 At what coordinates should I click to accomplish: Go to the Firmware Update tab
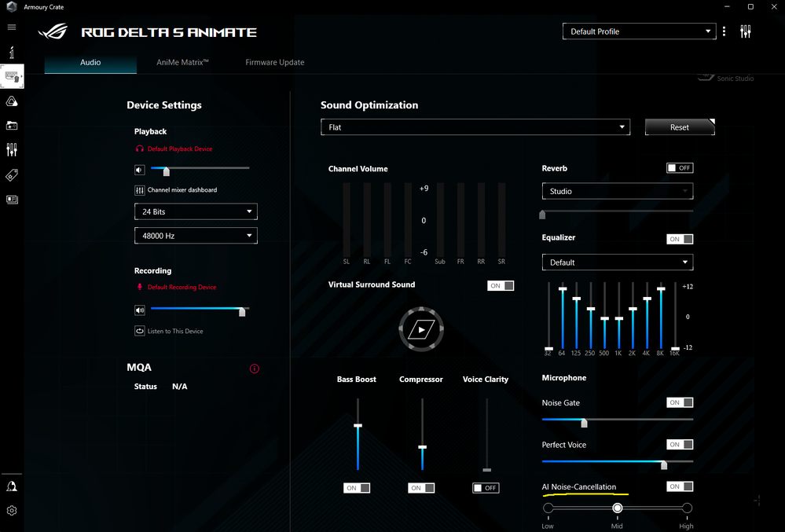point(275,63)
